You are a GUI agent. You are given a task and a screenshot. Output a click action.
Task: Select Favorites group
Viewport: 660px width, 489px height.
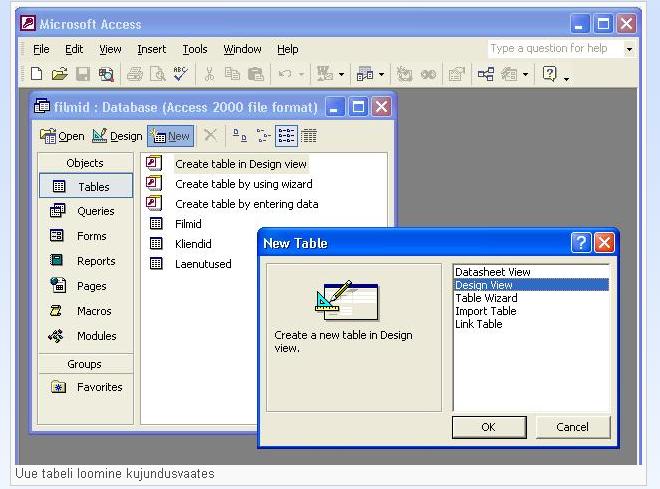pyautogui.click(x=86, y=387)
